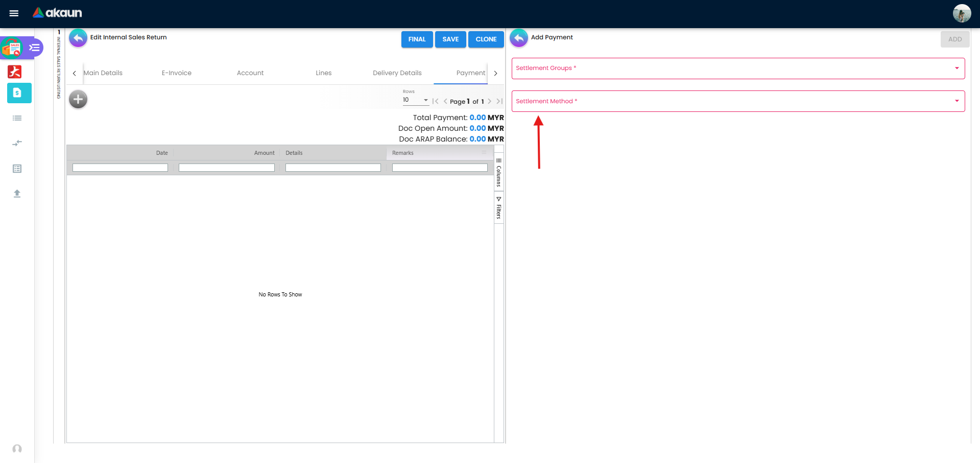Click the FINAL button
The width and height of the screenshot is (980, 463).
coord(417,39)
